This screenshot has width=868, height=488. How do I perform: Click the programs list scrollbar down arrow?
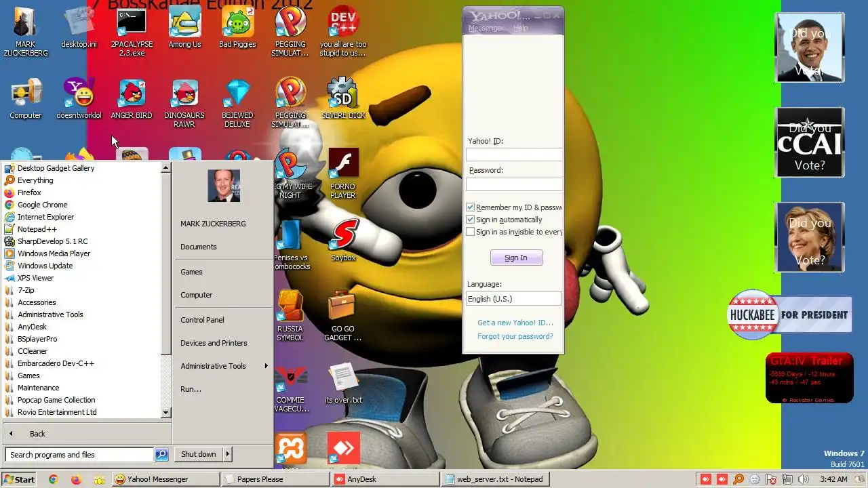[x=165, y=412]
